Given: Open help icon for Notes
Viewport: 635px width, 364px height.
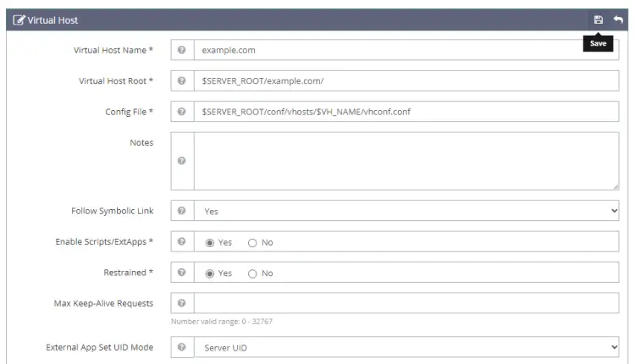Looking at the screenshot, I should click(x=182, y=161).
